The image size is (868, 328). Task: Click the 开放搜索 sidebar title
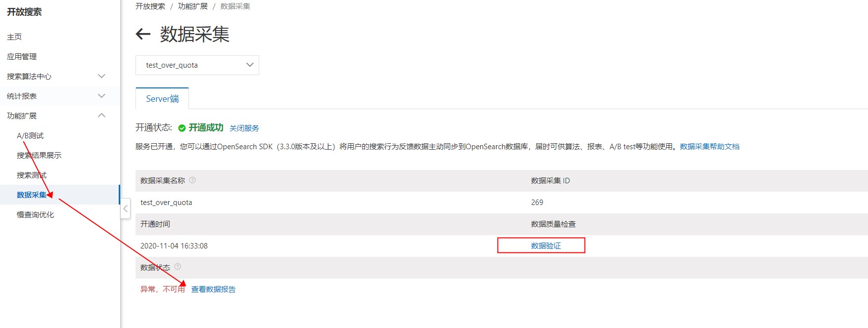[24, 12]
